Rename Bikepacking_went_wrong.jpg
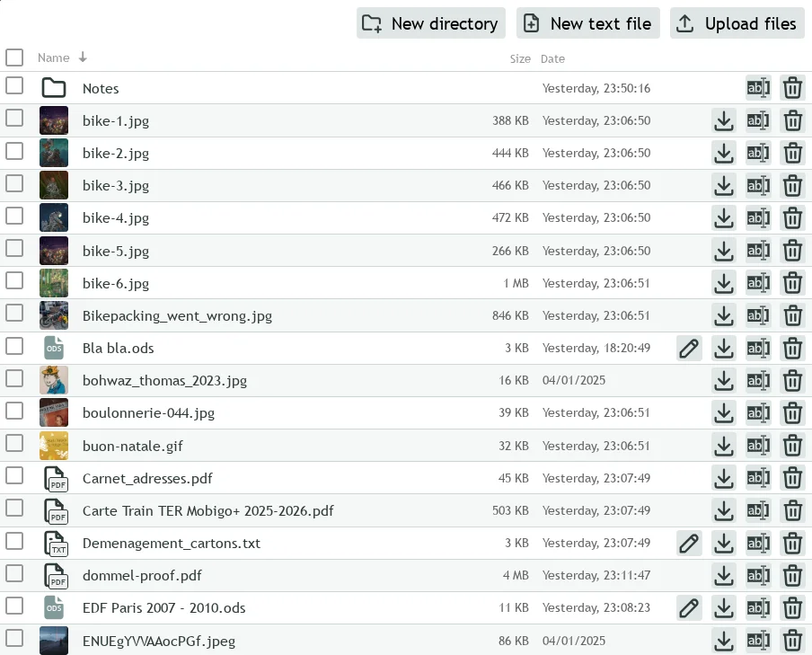The width and height of the screenshot is (812, 655). (758, 315)
